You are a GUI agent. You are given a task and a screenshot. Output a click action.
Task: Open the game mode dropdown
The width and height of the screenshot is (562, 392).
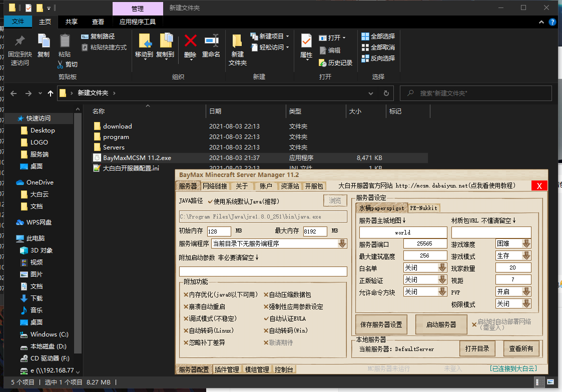tap(526, 256)
